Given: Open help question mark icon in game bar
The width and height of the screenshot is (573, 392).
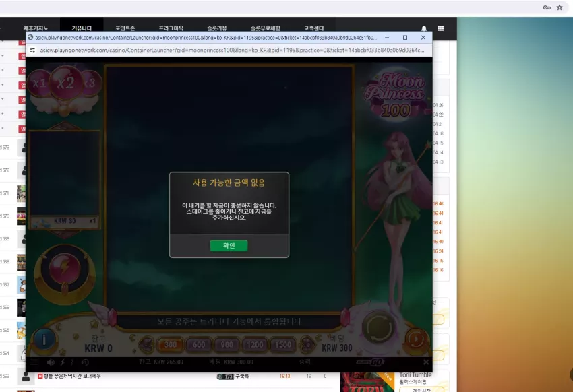Looking at the screenshot, I should coord(72,362).
